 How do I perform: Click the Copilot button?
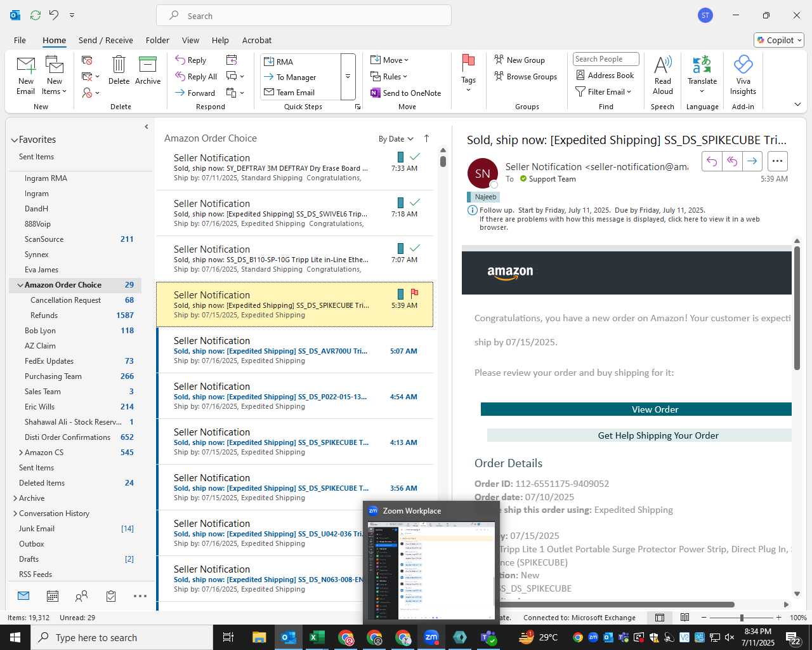pyautogui.click(x=779, y=40)
